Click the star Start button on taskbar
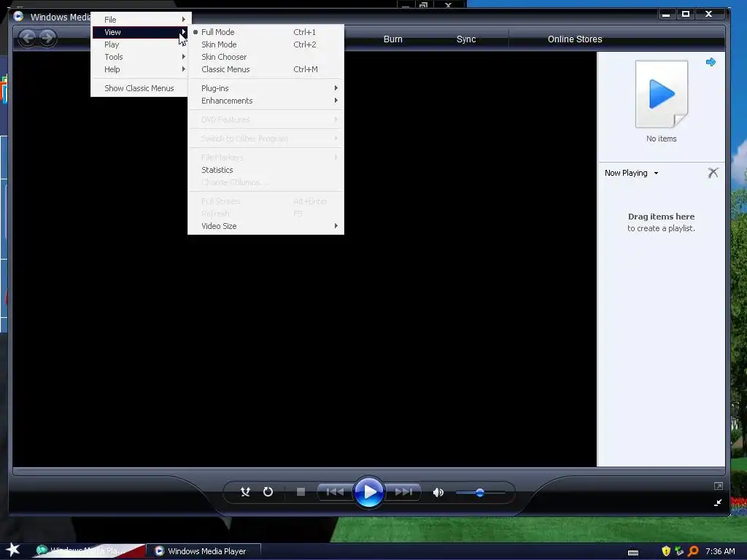Image resolution: width=747 pixels, height=560 pixels. (x=13, y=550)
